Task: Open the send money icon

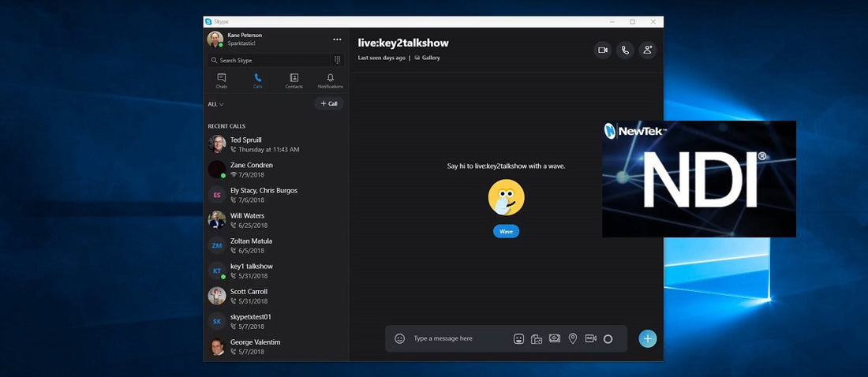Action: coord(555,338)
